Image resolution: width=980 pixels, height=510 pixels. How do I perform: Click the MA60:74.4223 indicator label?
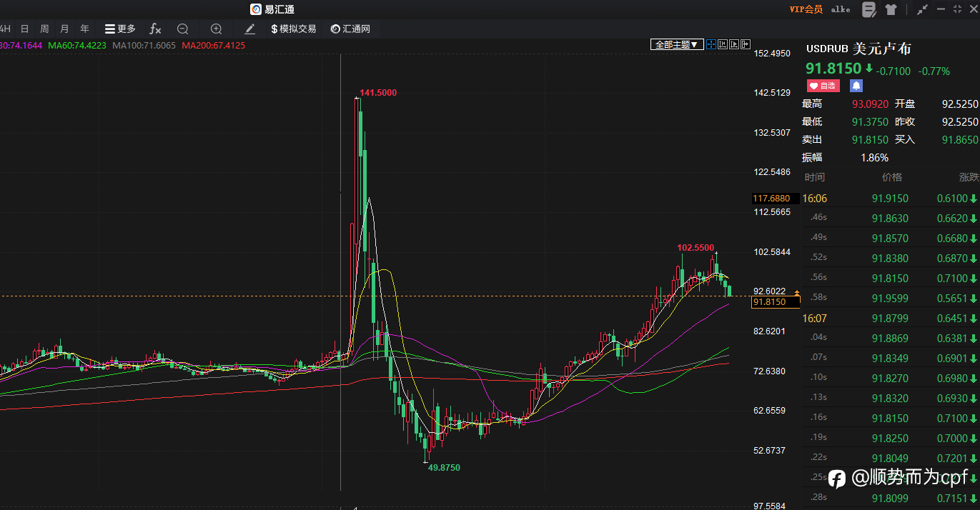point(76,45)
